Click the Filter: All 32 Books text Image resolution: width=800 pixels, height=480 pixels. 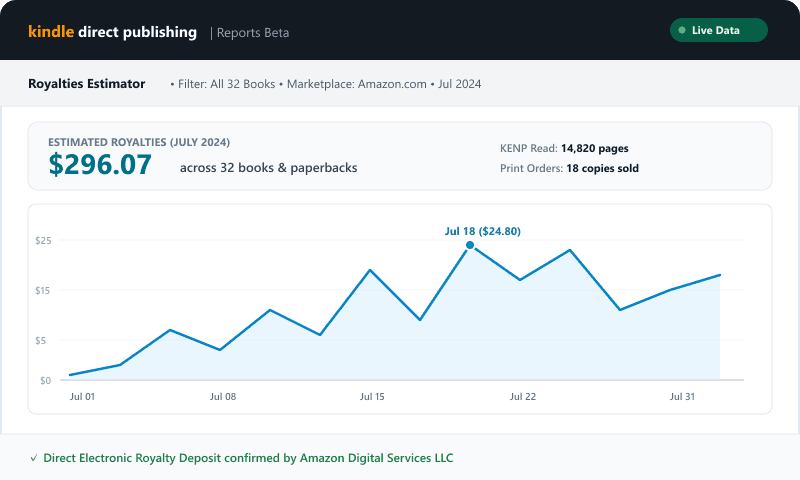click(x=227, y=84)
